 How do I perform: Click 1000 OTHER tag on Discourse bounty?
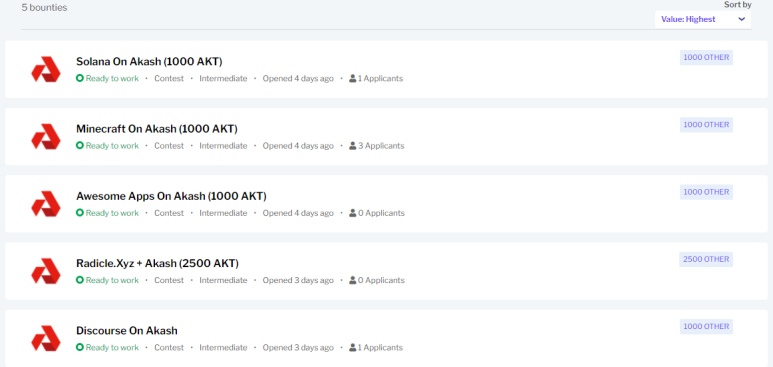[x=706, y=327]
